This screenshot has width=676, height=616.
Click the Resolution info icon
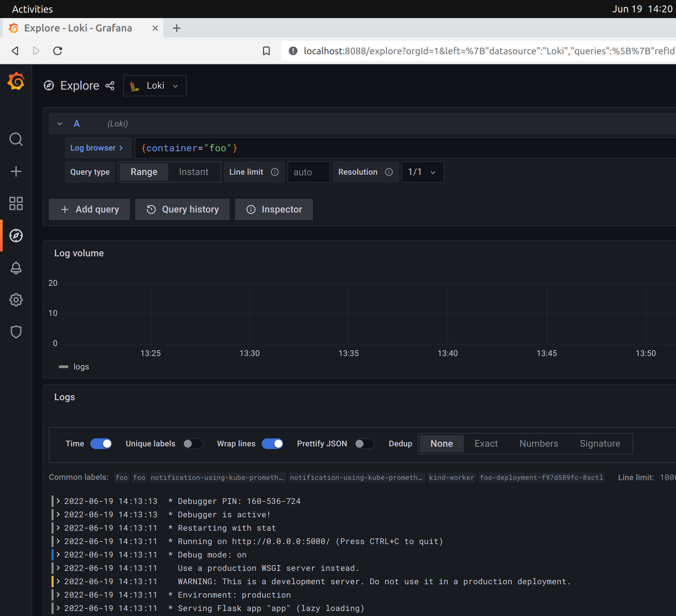pos(389,172)
